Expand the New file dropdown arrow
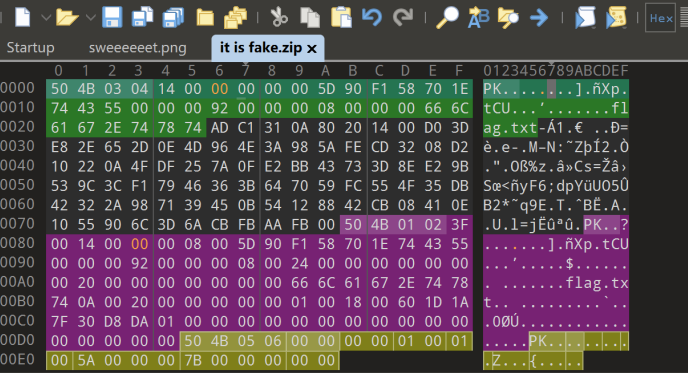This screenshot has height=373, width=688. point(46,18)
